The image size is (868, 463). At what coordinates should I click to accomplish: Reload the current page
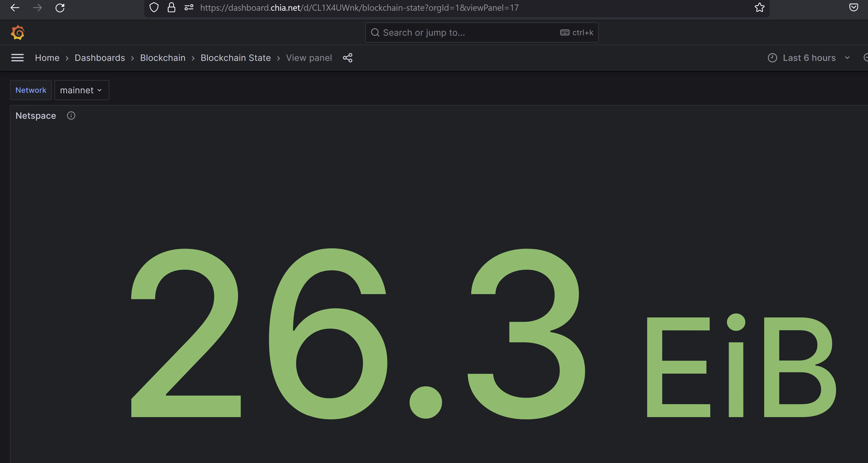pyautogui.click(x=60, y=7)
